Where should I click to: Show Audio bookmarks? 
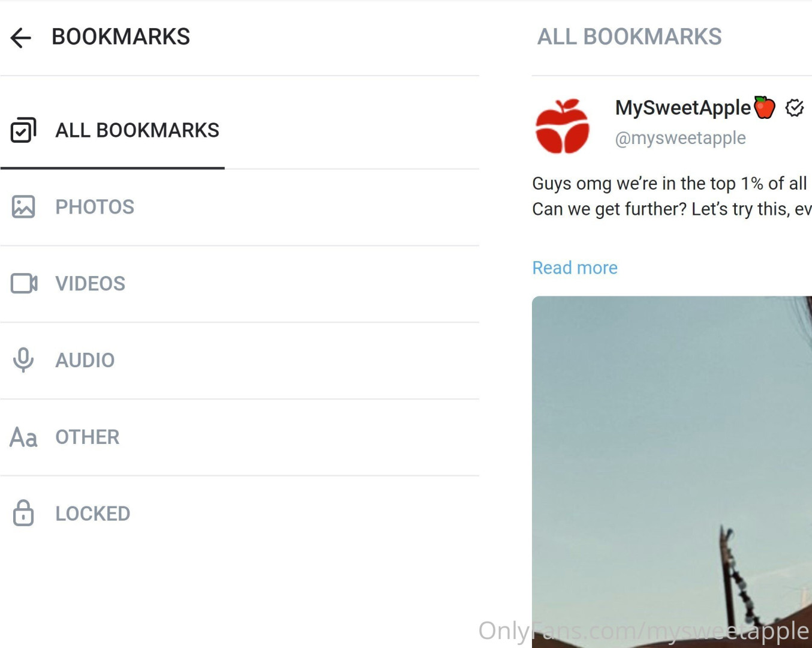click(x=85, y=361)
